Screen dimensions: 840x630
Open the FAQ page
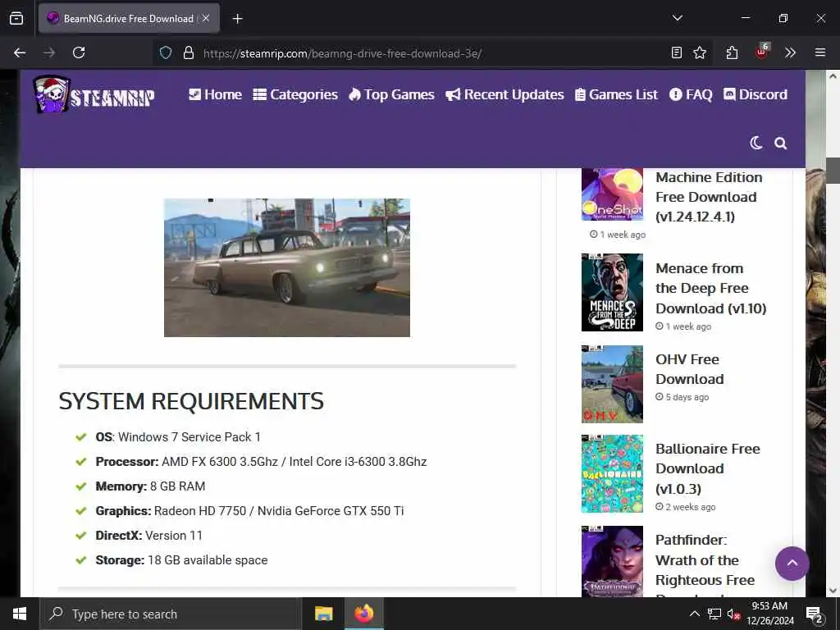[x=691, y=94]
